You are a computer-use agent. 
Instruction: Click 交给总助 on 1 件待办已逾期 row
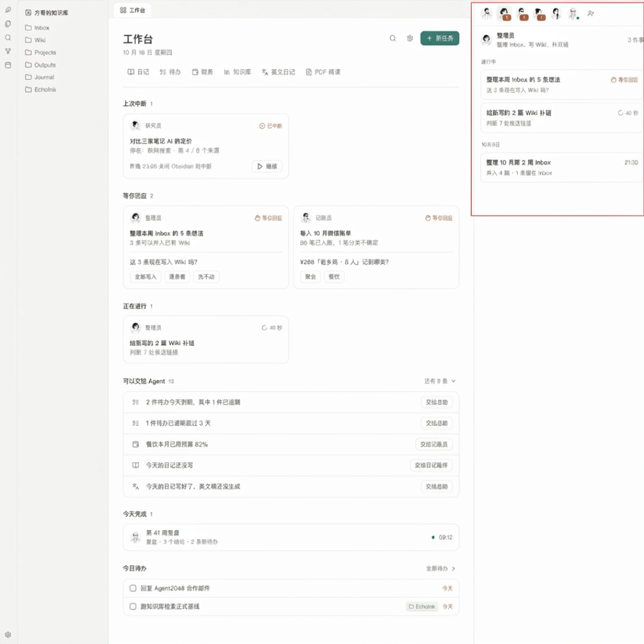436,423
